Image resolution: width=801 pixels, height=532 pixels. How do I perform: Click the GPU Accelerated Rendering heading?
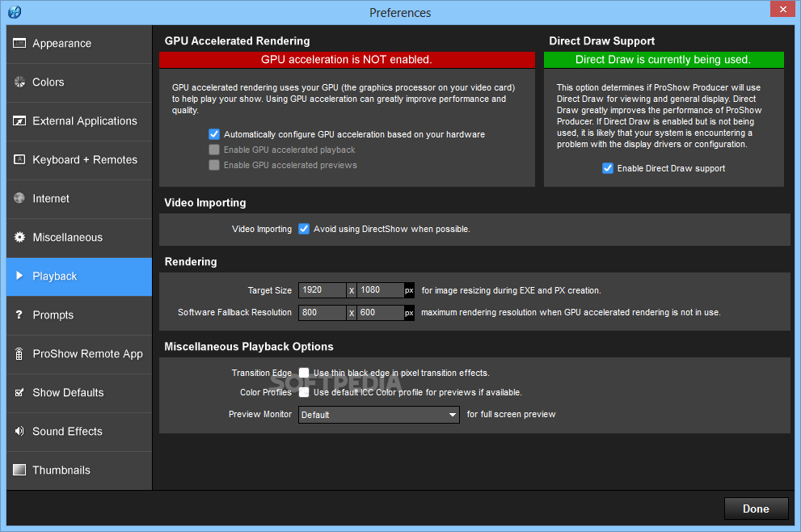click(237, 41)
